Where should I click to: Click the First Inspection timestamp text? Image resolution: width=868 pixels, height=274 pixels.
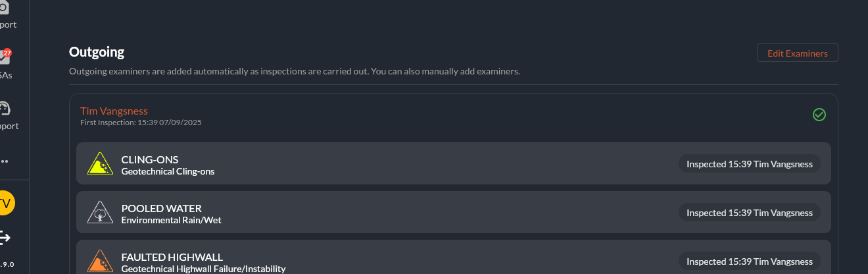point(141,123)
